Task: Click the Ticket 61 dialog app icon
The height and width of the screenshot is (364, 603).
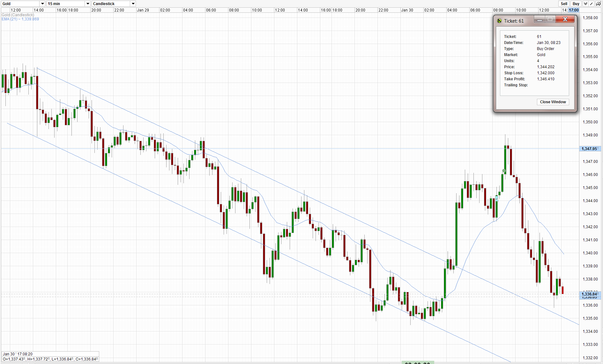Action: (x=499, y=21)
